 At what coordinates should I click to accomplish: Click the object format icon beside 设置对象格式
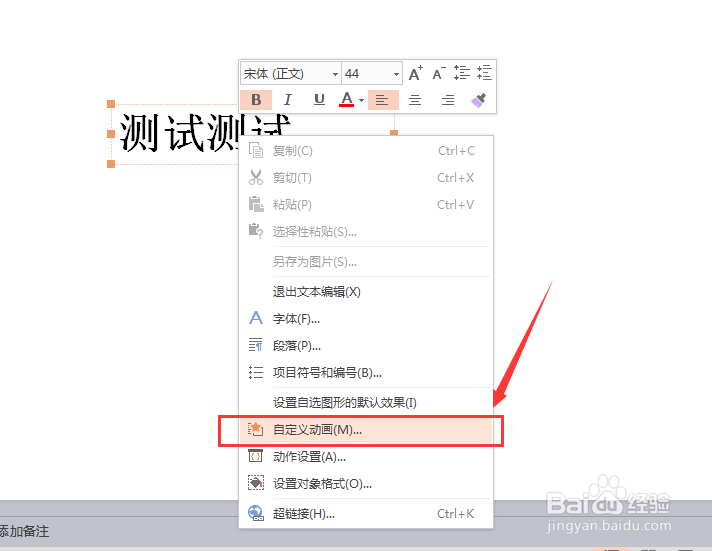[256, 483]
